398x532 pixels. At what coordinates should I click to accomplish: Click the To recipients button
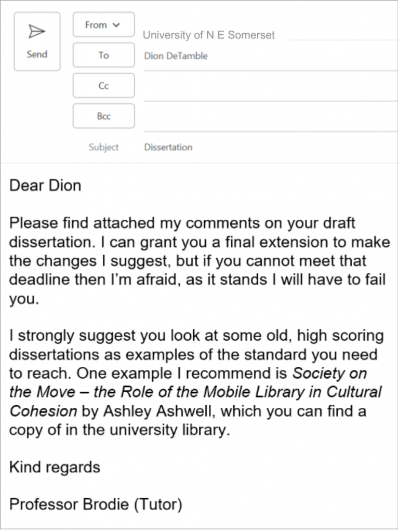pyautogui.click(x=103, y=56)
